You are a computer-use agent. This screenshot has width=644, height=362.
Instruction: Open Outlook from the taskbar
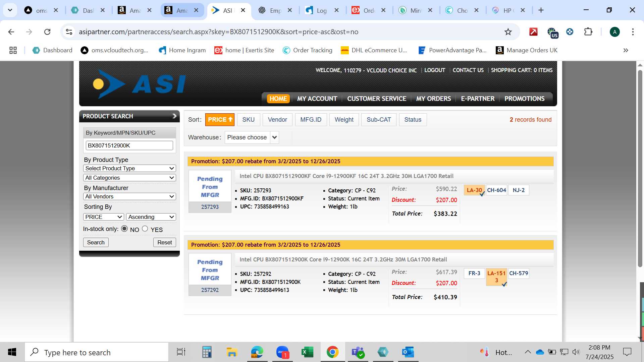click(x=408, y=352)
